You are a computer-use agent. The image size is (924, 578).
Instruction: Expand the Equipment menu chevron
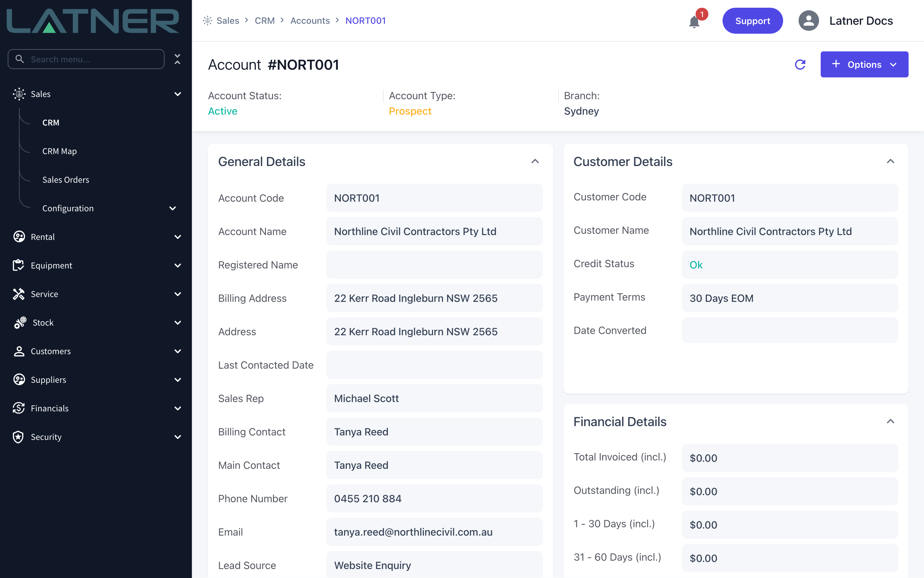click(x=177, y=265)
